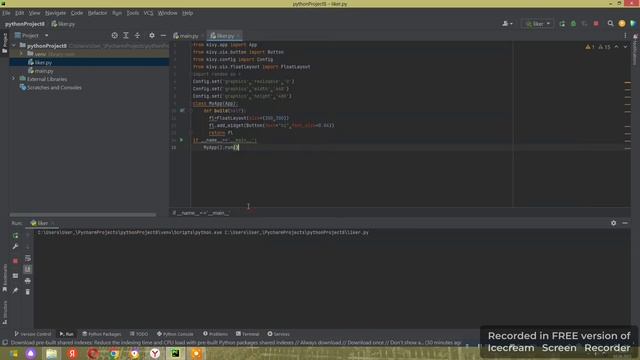Open the Help menu
Viewport: 640px width, 360px height.
(x=187, y=13)
